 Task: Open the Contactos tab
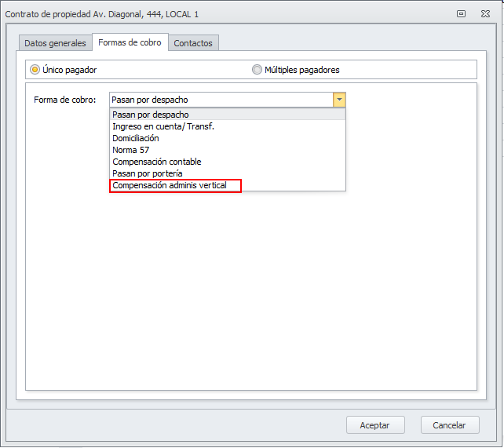[x=193, y=43]
